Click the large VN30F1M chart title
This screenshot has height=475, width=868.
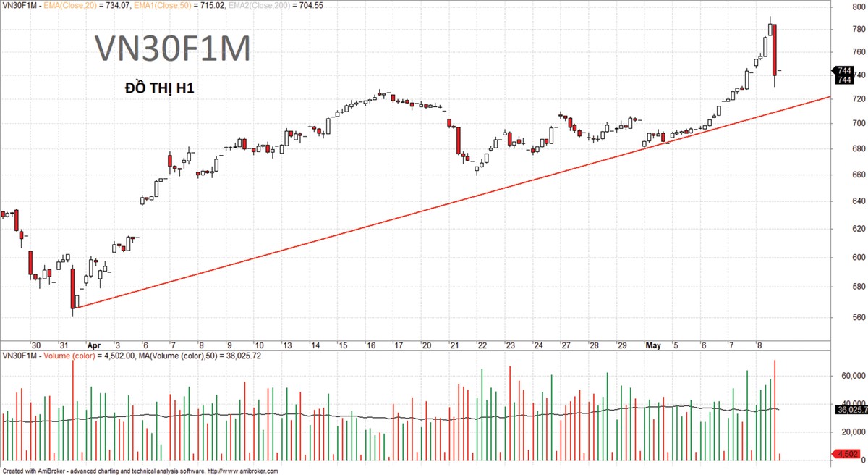174,50
